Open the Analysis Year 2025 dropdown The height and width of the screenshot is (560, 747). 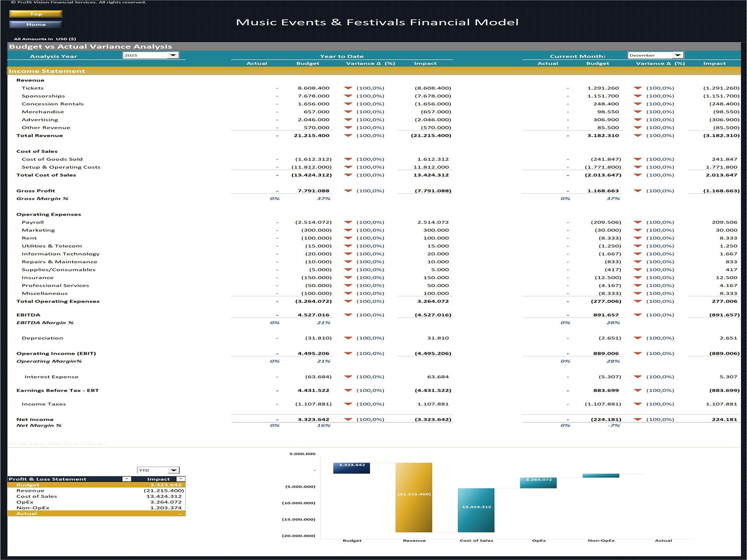tap(173, 55)
